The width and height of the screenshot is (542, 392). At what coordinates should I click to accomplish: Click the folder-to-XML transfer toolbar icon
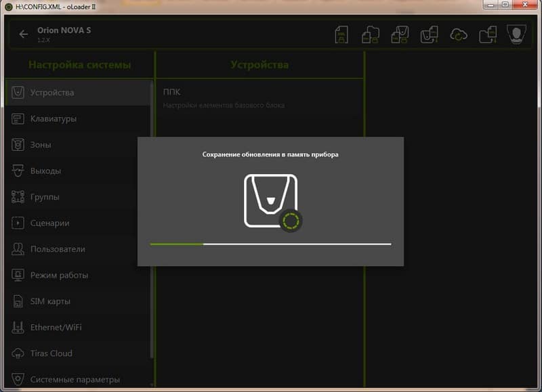click(488, 35)
